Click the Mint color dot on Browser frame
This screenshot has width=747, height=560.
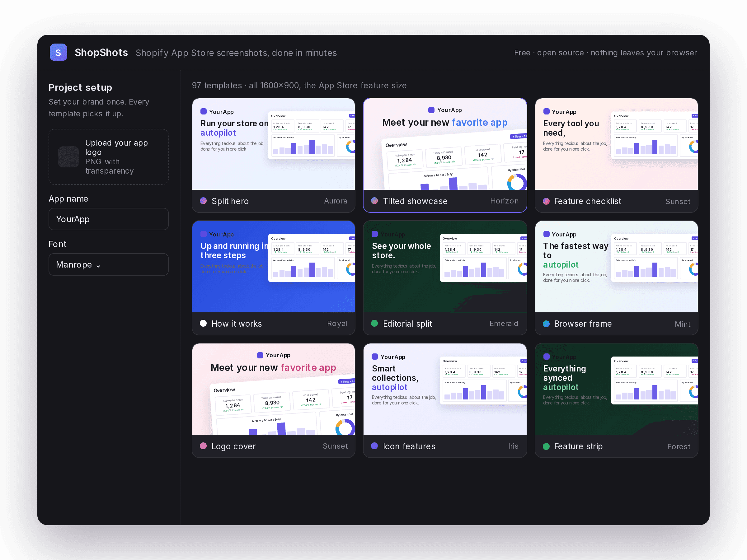point(546,324)
